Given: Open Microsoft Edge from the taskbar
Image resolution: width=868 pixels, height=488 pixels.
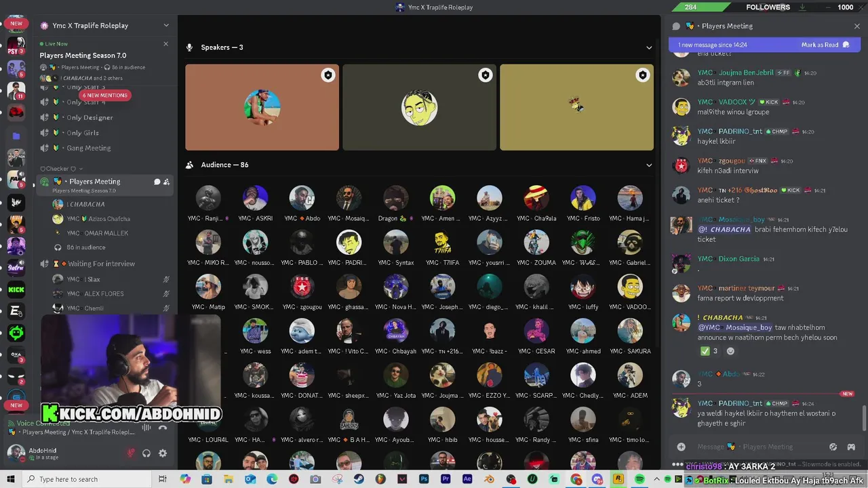Looking at the screenshot, I should click(272, 479).
